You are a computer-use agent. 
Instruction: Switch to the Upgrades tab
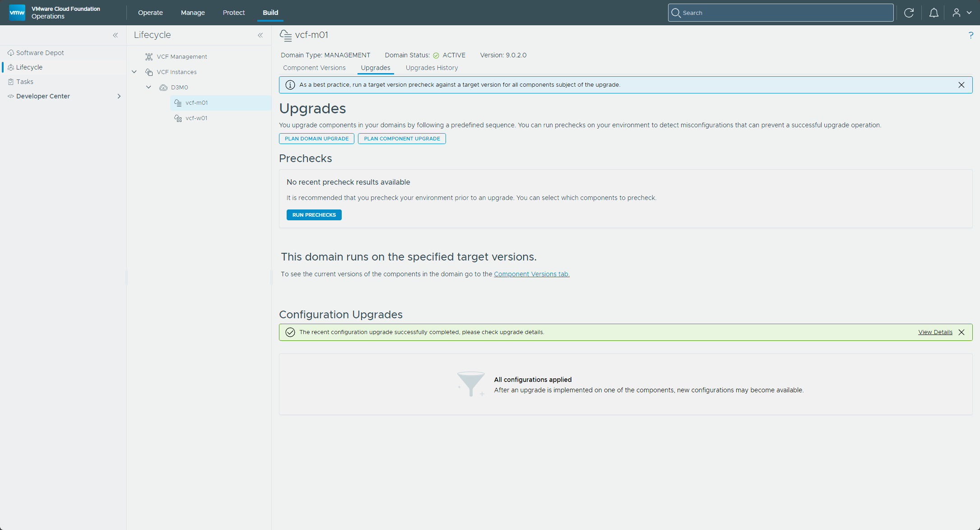[376, 68]
